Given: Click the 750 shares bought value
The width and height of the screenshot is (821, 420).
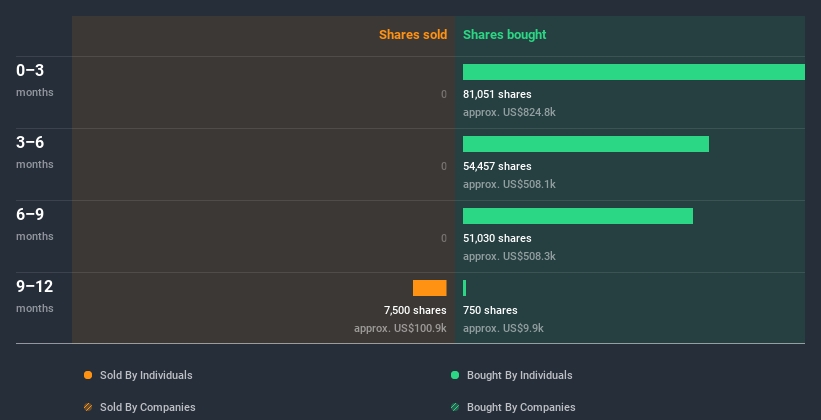Looking at the screenshot, I should pyautogui.click(x=490, y=310).
